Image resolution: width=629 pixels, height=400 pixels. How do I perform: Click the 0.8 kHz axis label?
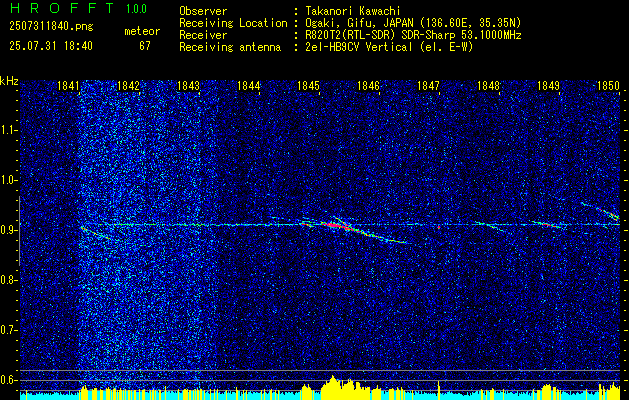tap(9, 280)
